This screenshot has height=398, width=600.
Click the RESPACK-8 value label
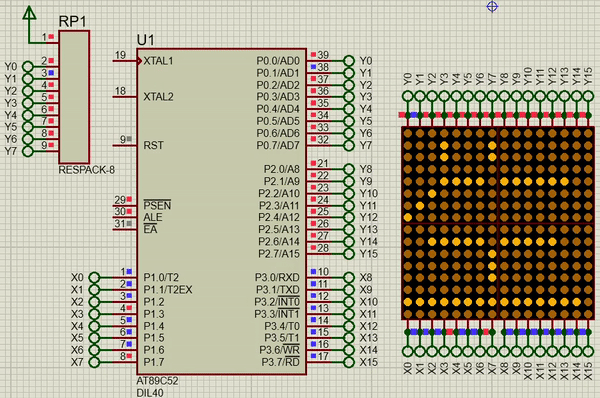[86, 170]
